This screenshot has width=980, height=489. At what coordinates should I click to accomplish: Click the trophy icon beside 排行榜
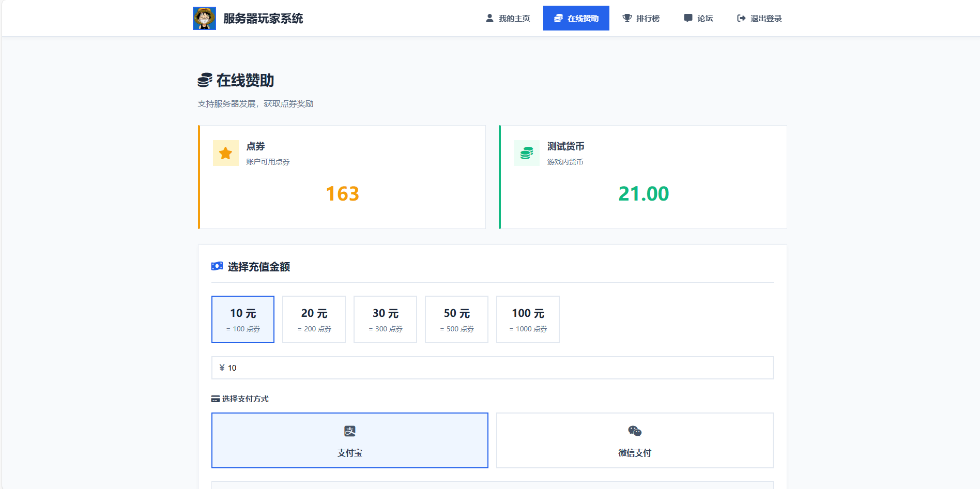627,18
